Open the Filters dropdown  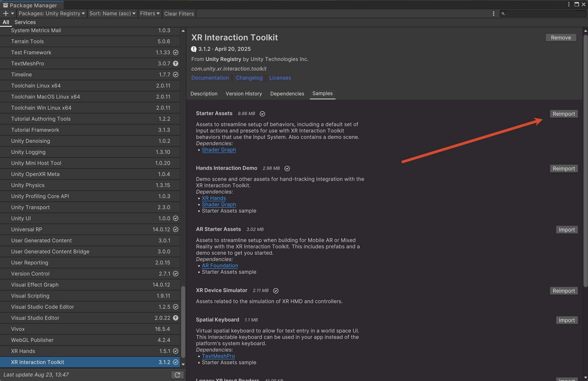coord(150,13)
